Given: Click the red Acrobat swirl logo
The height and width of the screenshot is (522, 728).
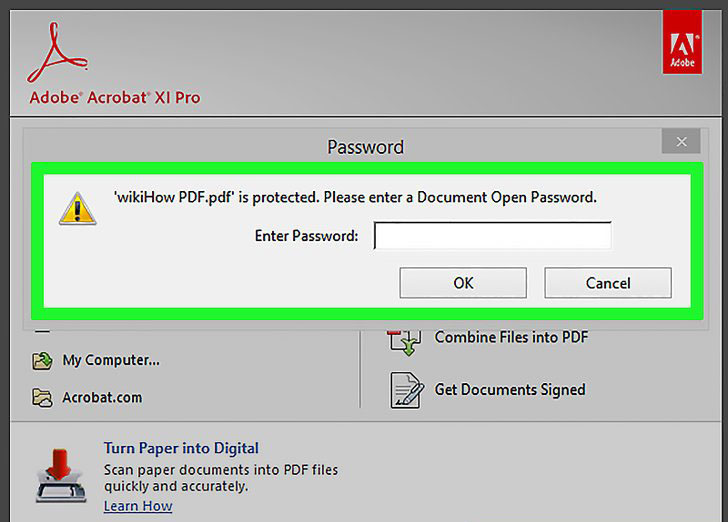Looking at the screenshot, I should [x=58, y=52].
